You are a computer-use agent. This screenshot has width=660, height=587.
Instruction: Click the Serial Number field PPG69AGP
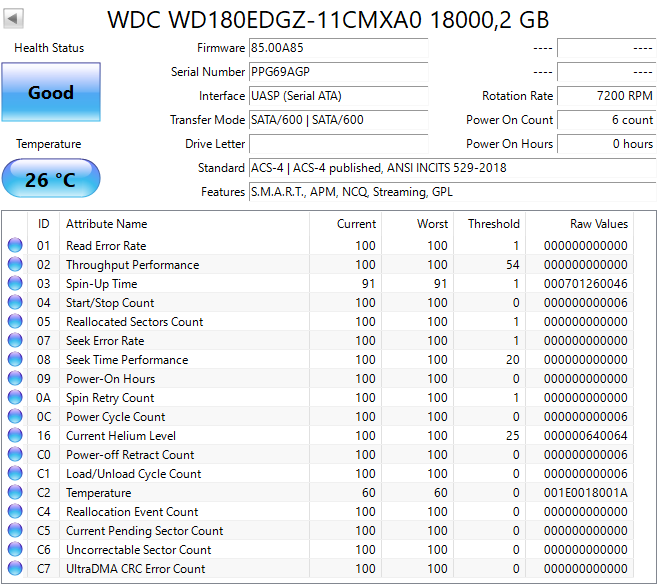click(338, 72)
